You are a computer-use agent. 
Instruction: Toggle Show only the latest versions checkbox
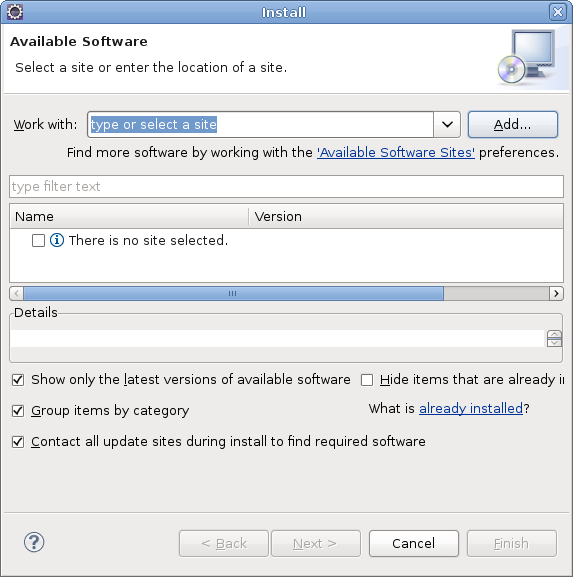pyautogui.click(x=18, y=379)
